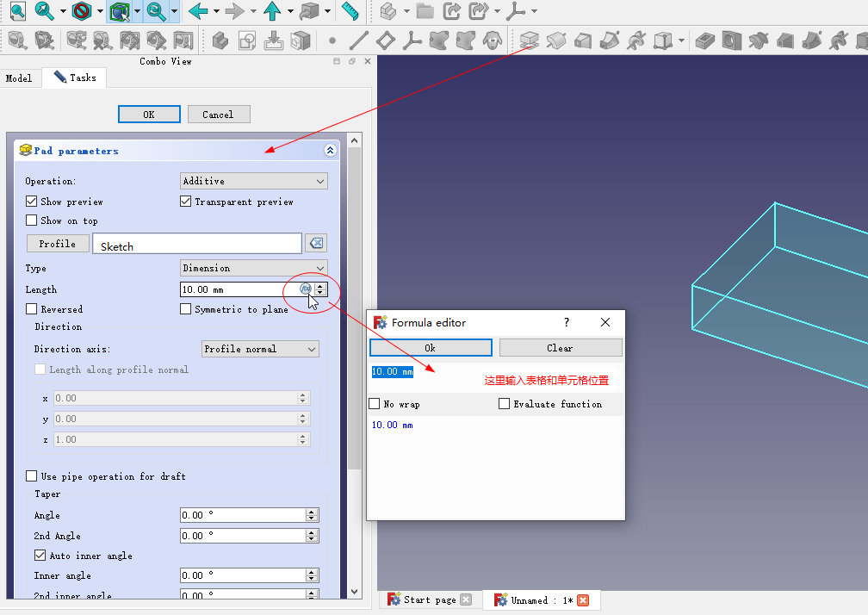Click the Fit selection zoom icon

click(44, 10)
